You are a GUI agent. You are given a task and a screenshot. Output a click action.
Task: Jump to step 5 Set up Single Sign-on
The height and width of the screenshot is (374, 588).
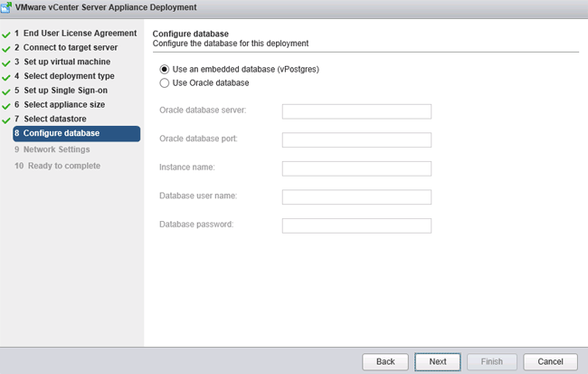pyautogui.click(x=62, y=91)
